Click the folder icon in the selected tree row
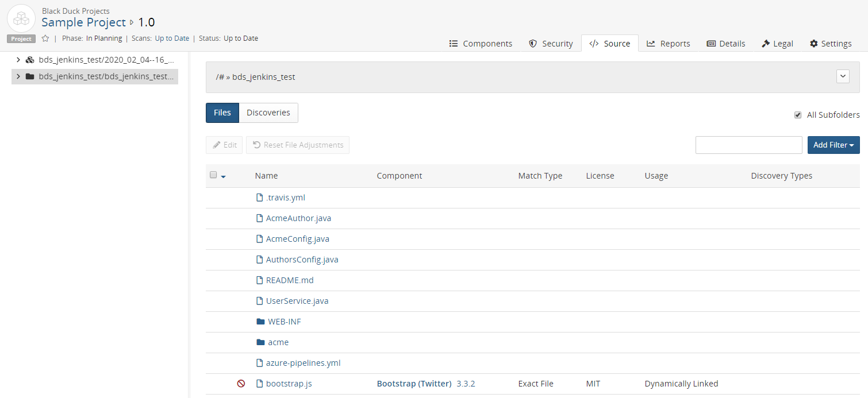The height and width of the screenshot is (398, 868). click(x=30, y=76)
